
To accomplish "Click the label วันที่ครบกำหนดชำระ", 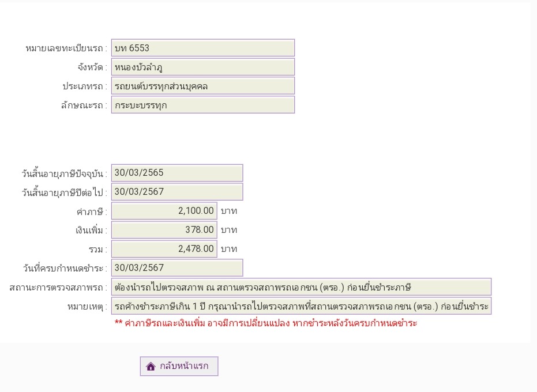I will pyautogui.click(x=65, y=269).
